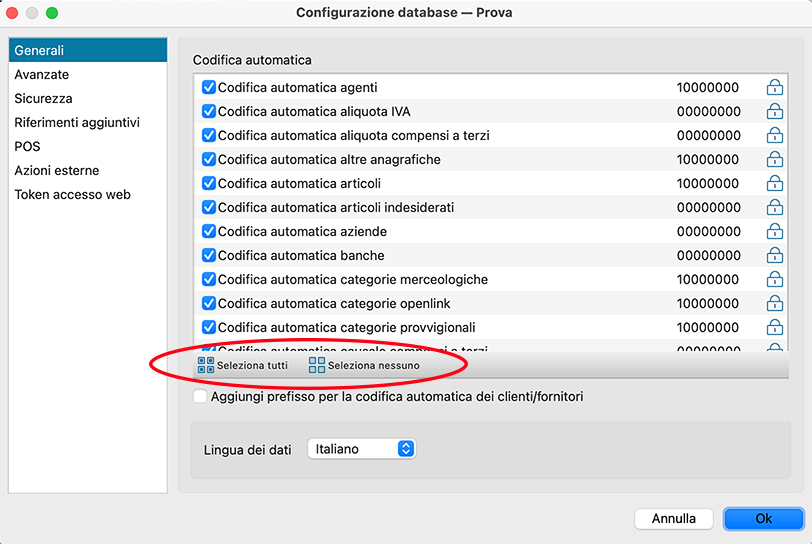Select Token accesso web in sidebar
Image resolution: width=812 pixels, height=544 pixels.
[72, 195]
